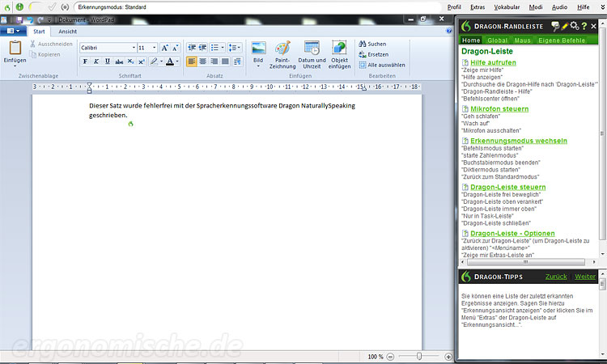
Task: Click the Dragon sidebar help question mark
Action: [584, 27]
